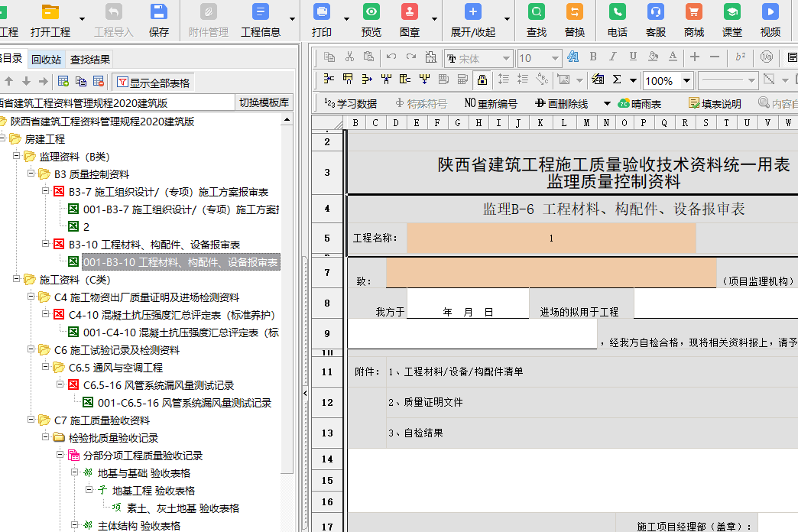Click the clear format icon beside redo

(x=431, y=57)
